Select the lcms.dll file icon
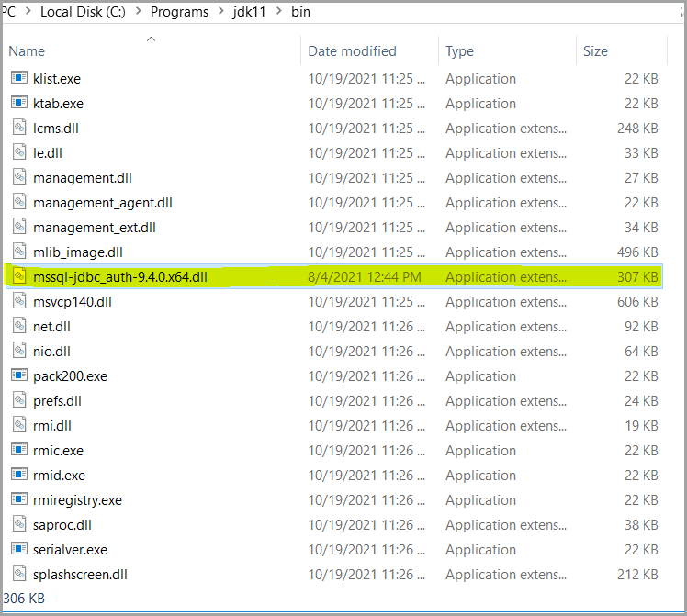This screenshot has height=616, width=687. [x=19, y=128]
